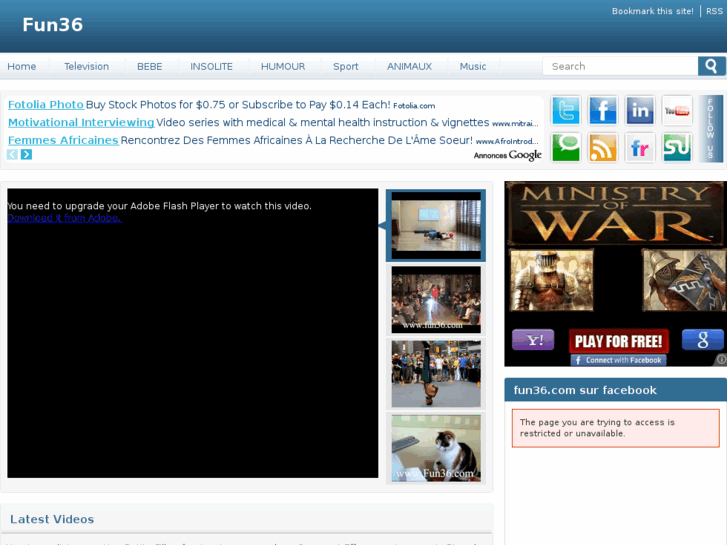Click 'Latest Videos' heading
This screenshot has height=545, width=727.
pos(52,519)
